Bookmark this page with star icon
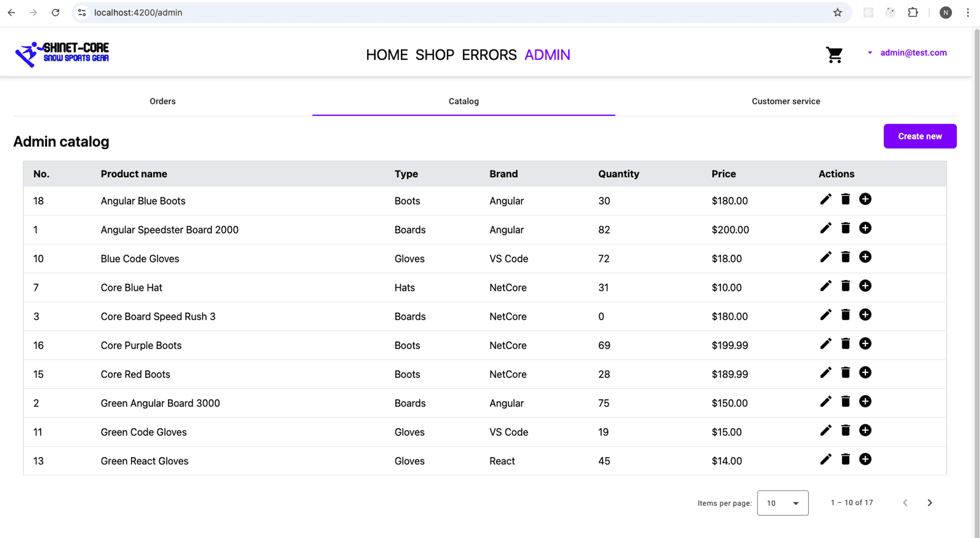 837,13
